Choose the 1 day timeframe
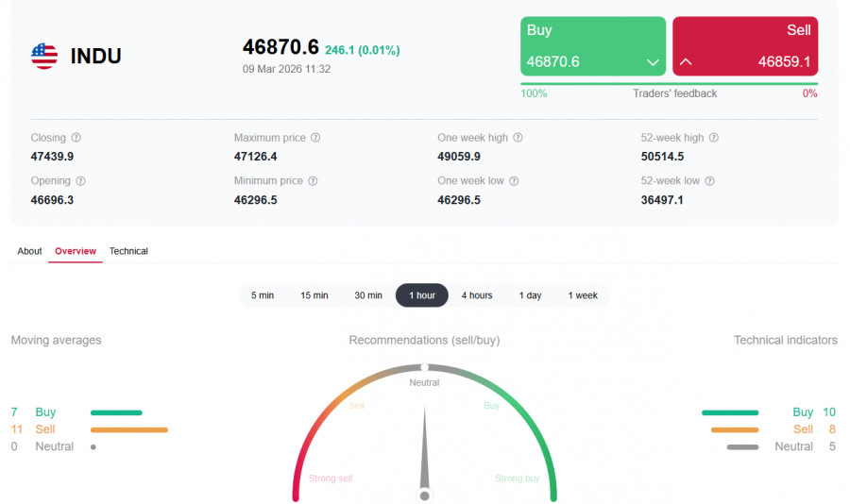 530,295
